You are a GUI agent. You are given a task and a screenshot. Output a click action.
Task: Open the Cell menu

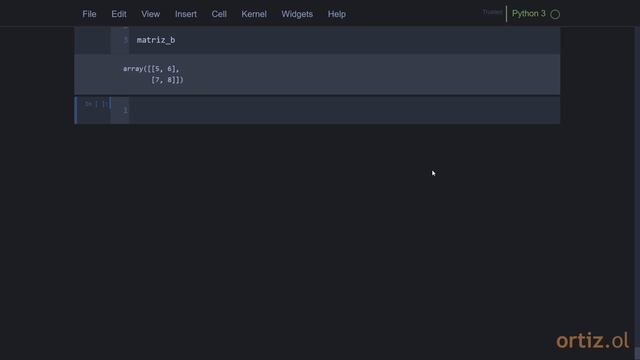[219, 14]
